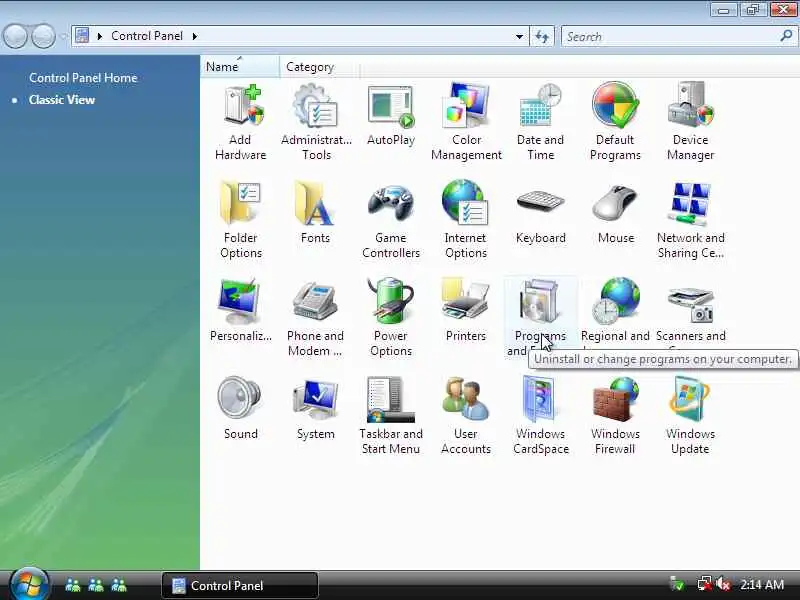Open Windows Update
The image size is (800, 600).
(690, 415)
